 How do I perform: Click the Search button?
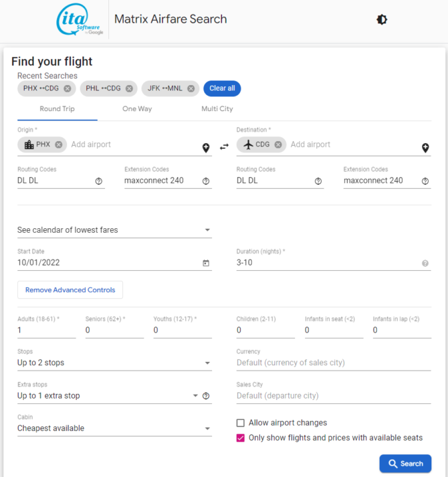(x=405, y=464)
